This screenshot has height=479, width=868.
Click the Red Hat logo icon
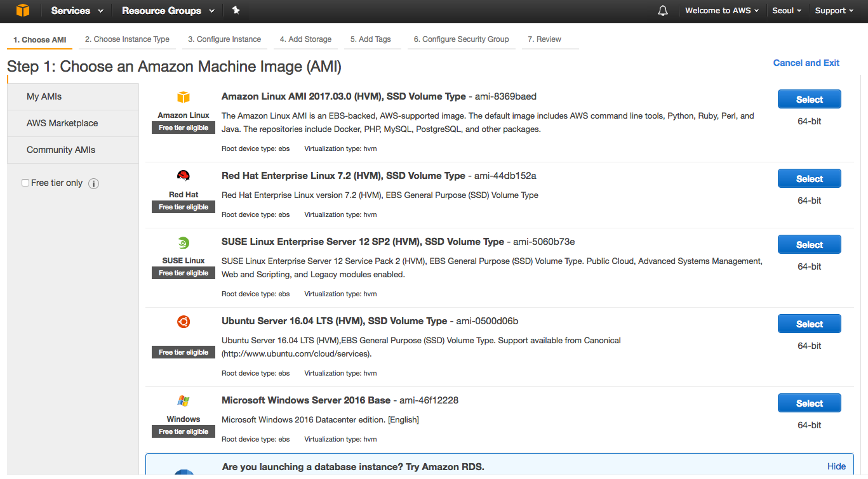point(184,176)
